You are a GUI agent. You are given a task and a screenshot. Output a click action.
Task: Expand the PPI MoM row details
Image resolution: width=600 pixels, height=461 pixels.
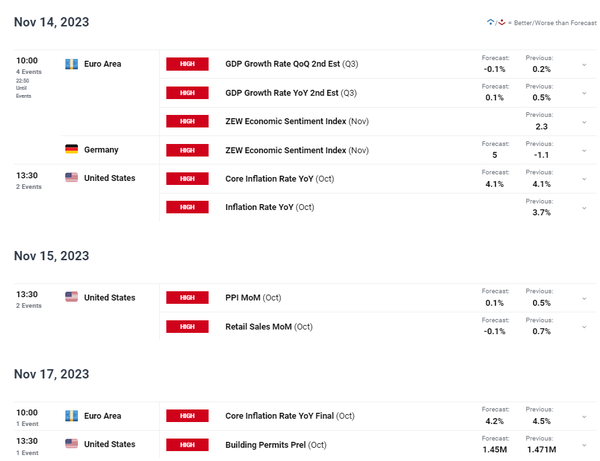583,297
